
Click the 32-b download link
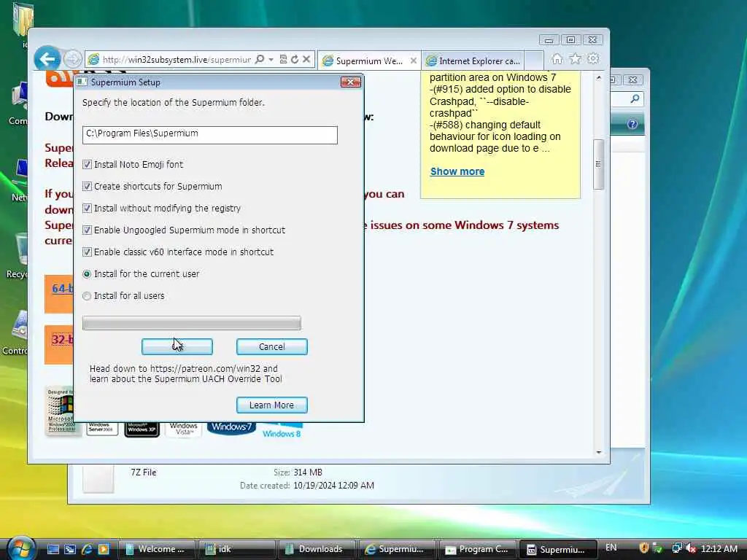(x=63, y=340)
